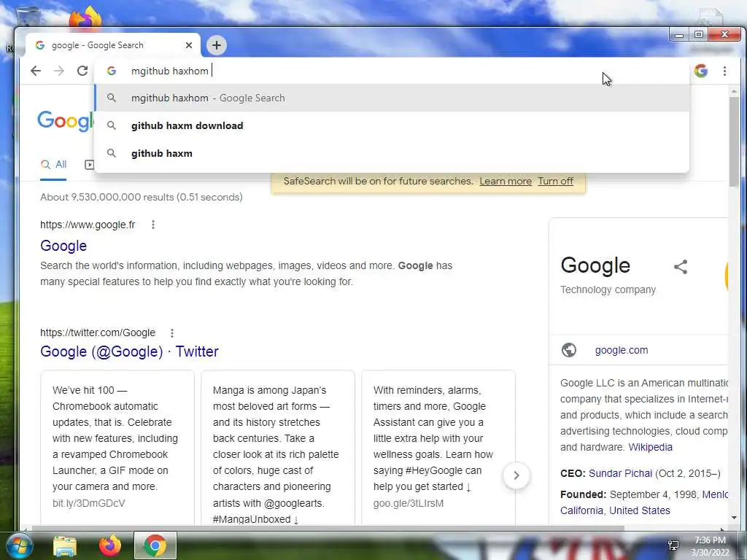747x560 pixels.
Task: Click the google.fr result URL text
Action: pyautogui.click(x=88, y=225)
